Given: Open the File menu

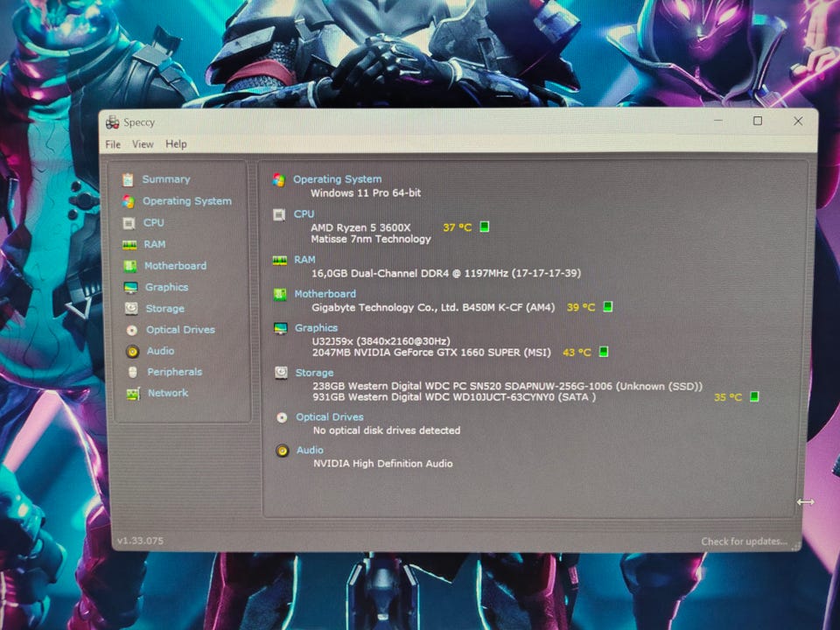Looking at the screenshot, I should pos(113,144).
